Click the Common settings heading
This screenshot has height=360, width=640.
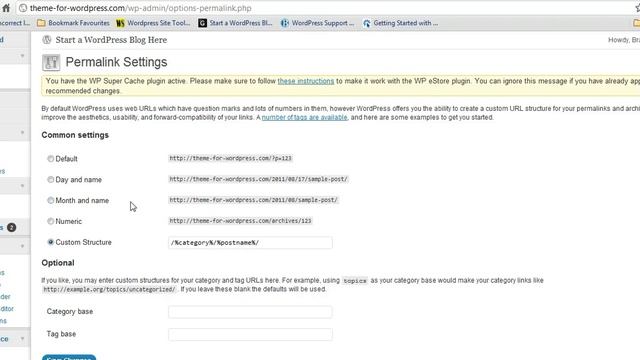point(75,135)
